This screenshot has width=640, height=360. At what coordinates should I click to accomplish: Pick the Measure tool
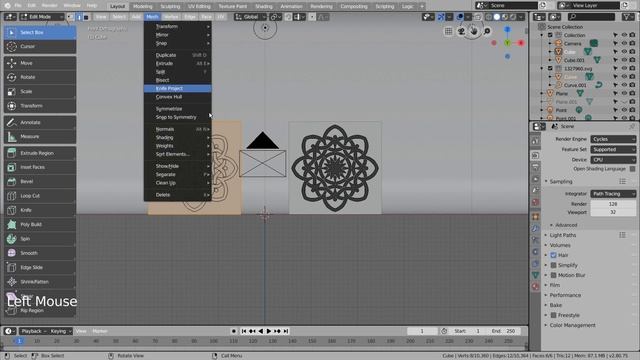click(x=40, y=136)
